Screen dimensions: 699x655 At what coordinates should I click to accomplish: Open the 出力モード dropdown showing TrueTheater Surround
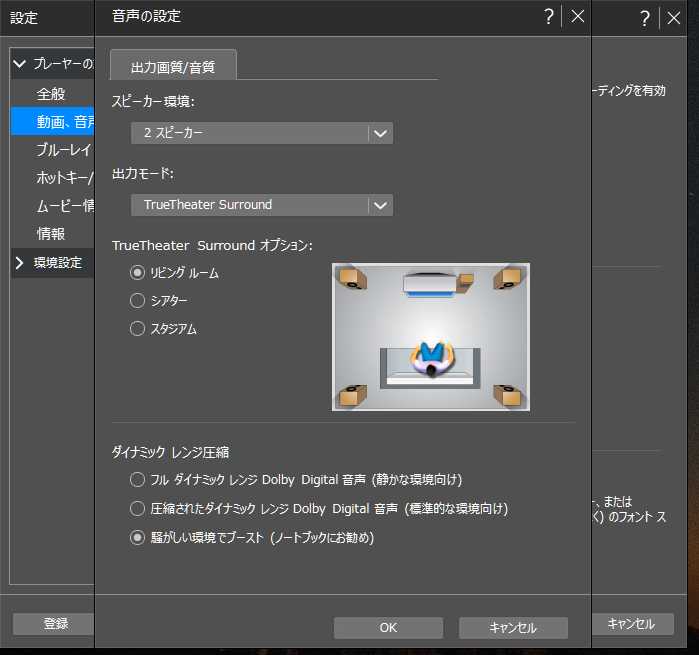tap(262, 205)
